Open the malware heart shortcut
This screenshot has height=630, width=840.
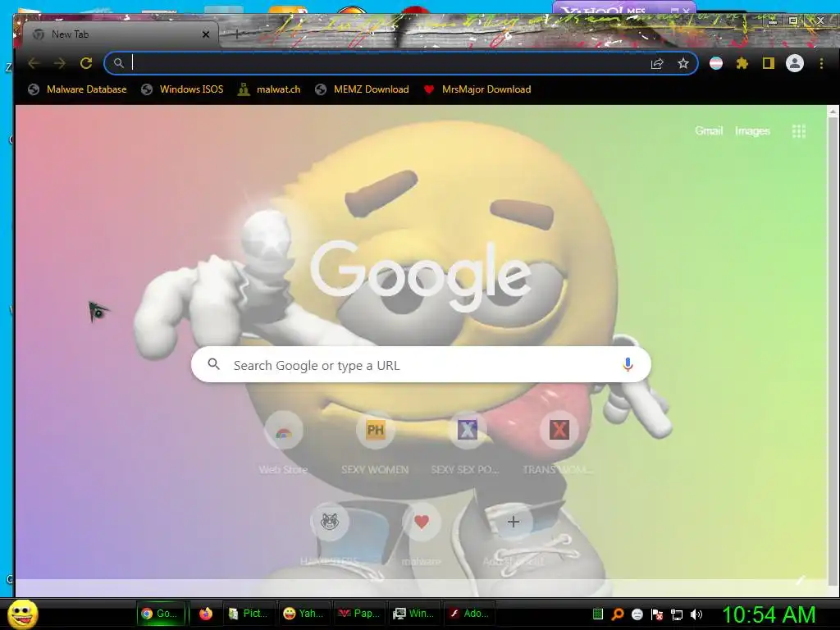point(422,535)
